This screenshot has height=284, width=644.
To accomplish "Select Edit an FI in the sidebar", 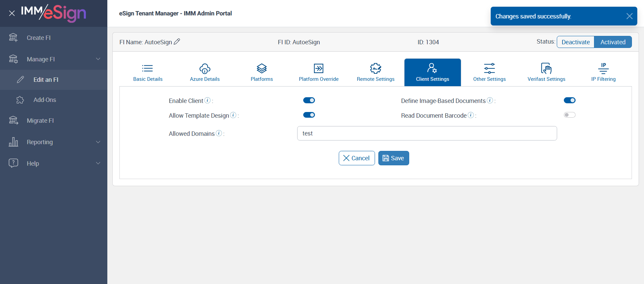I will (54, 79).
